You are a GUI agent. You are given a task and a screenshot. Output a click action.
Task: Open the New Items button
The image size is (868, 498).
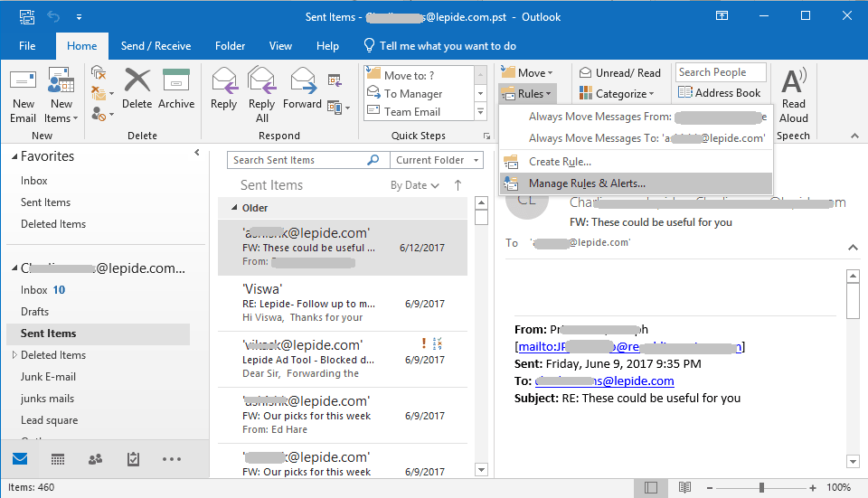[x=61, y=96]
